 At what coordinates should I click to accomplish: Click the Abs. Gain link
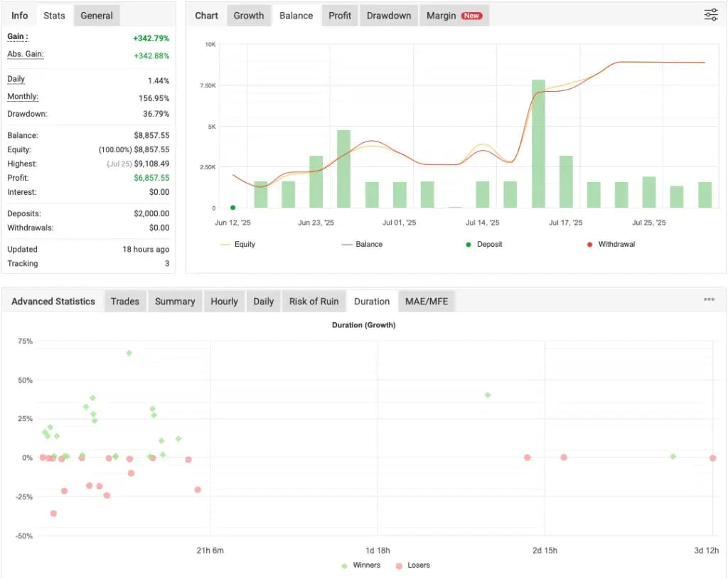pyautogui.click(x=26, y=54)
